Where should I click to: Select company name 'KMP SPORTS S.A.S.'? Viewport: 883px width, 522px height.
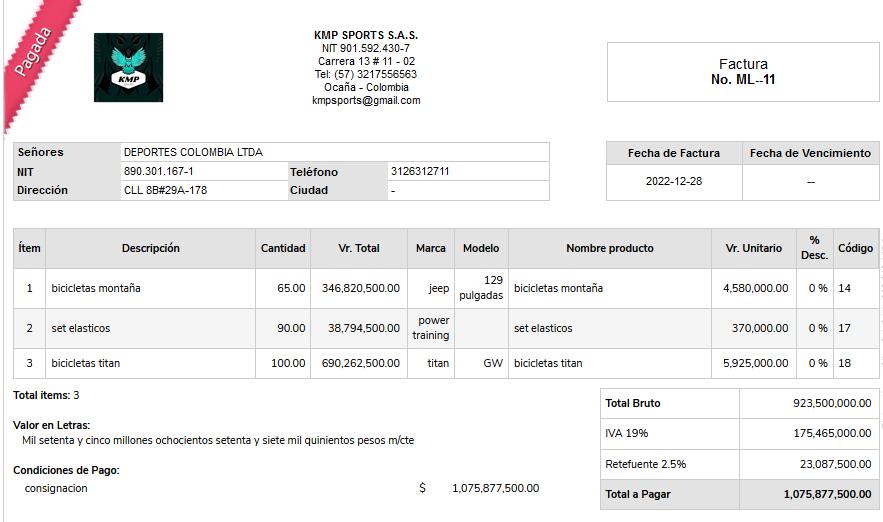tap(366, 35)
